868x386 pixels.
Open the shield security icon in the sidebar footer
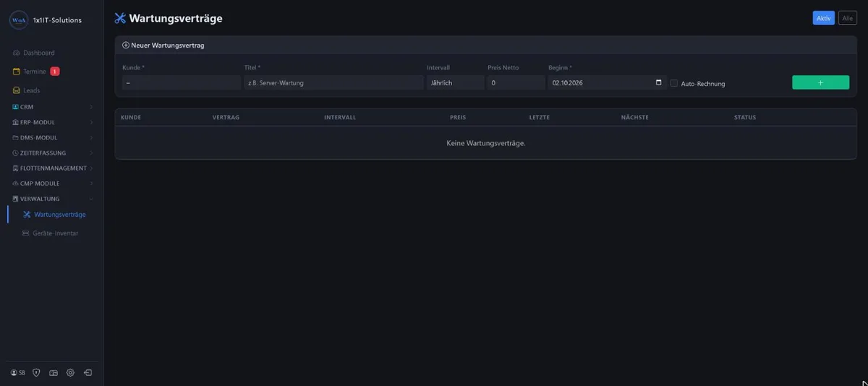click(36, 373)
